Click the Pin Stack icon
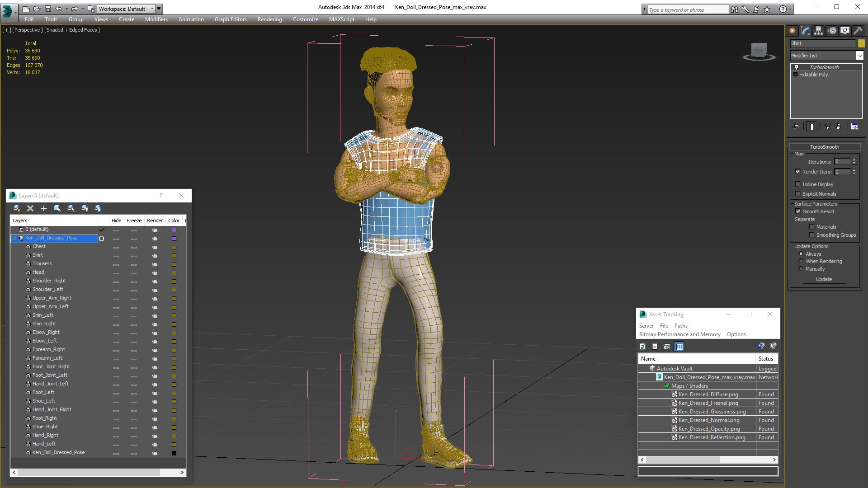This screenshot has width=868, height=488. pyautogui.click(x=796, y=127)
